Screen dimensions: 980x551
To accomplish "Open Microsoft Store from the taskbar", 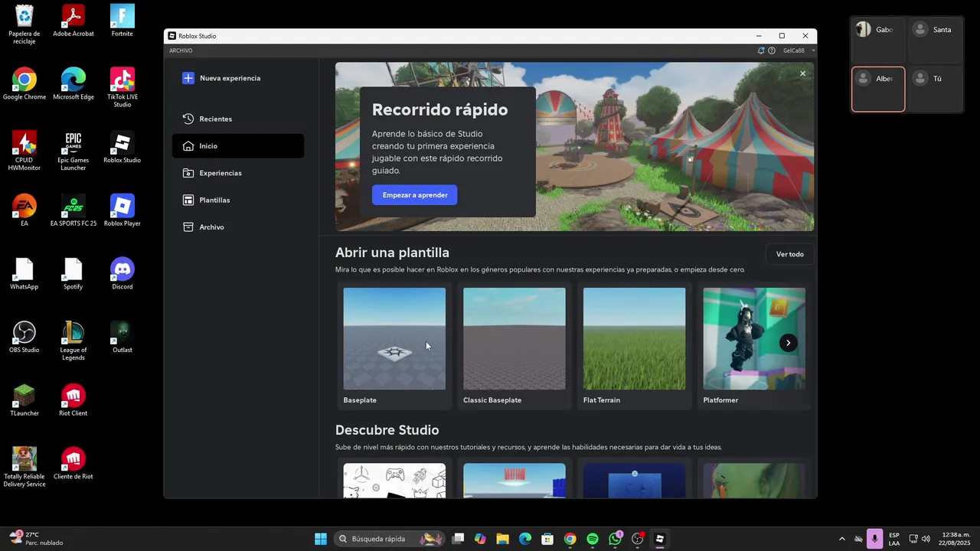I will coord(547,539).
